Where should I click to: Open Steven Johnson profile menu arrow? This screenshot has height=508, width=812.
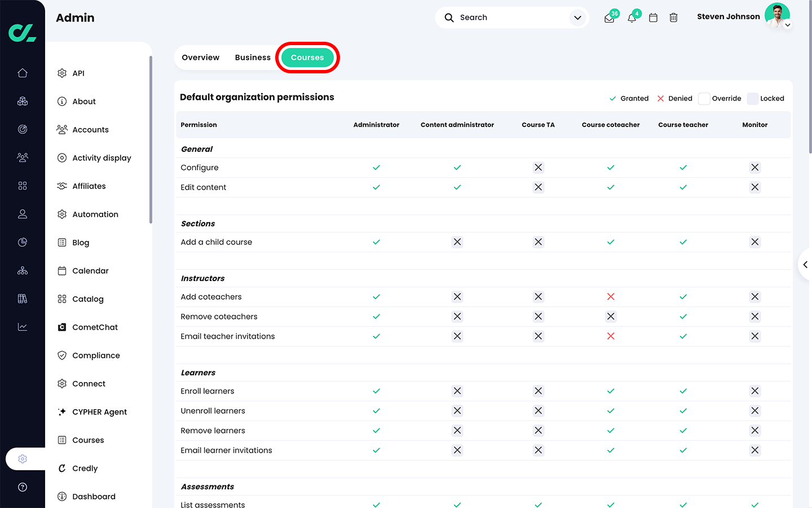click(788, 25)
